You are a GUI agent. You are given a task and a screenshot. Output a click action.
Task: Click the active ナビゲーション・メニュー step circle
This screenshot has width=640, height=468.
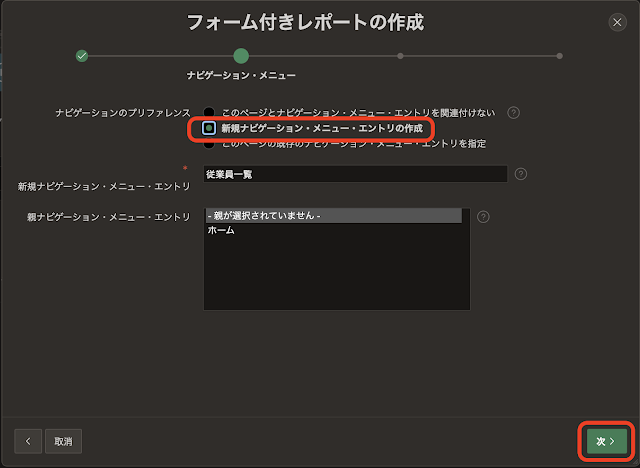pos(241,56)
